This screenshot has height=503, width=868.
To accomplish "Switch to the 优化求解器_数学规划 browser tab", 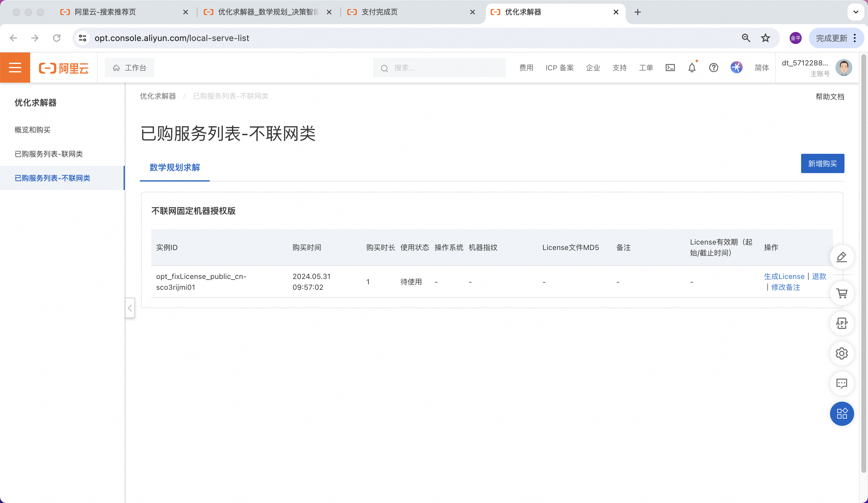I will pyautogui.click(x=267, y=12).
